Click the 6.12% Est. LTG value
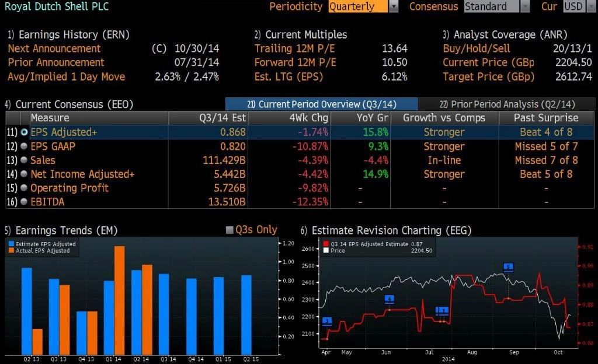Image resolution: width=598 pixels, height=364 pixels. pyautogui.click(x=394, y=76)
